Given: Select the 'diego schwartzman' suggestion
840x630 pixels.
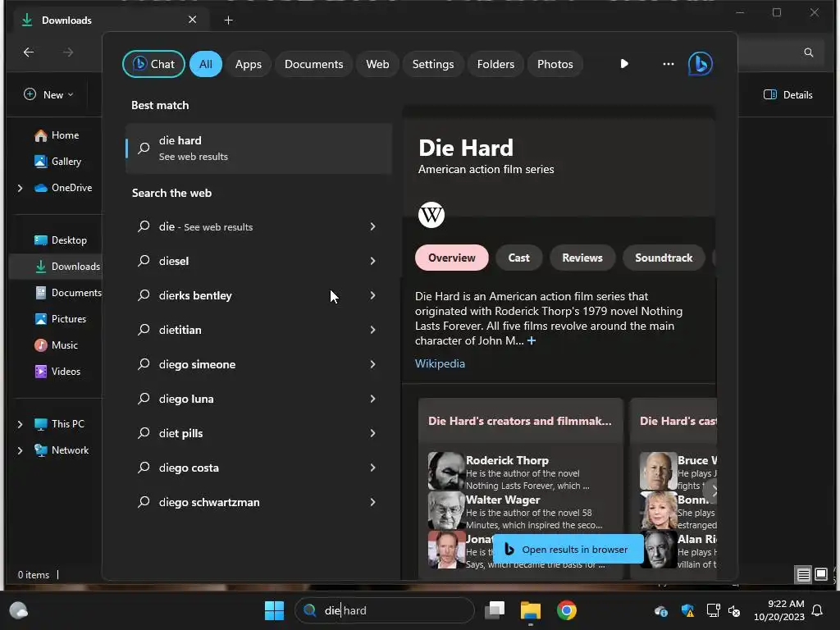Looking at the screenshot, I should pyautogui.click(x=258, y=502).
